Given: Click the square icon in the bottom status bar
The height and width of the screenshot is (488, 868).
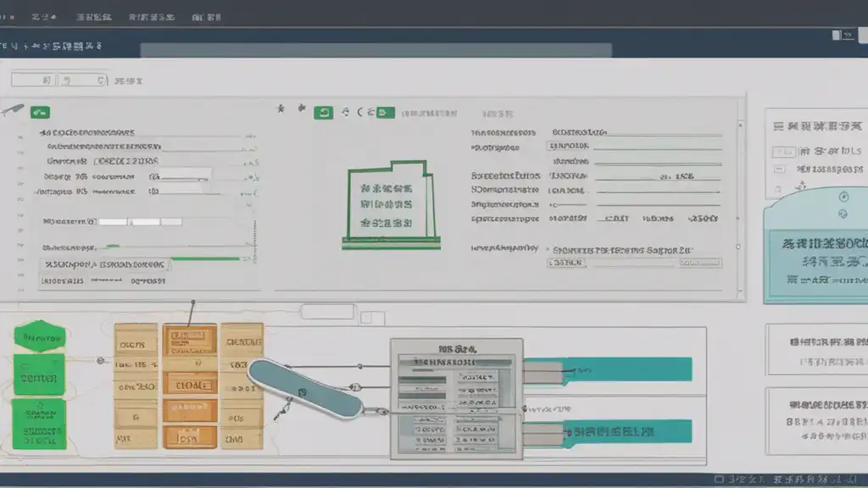Looking at the screenshot, I should tap(719, 479).
